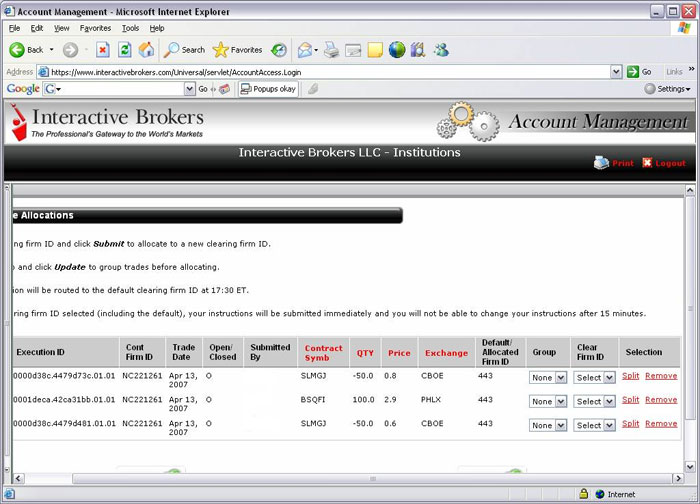The width and height of the screenshot is (700, 504).
Task: Log out using the Logout link
Action: (x=669, y=163)
